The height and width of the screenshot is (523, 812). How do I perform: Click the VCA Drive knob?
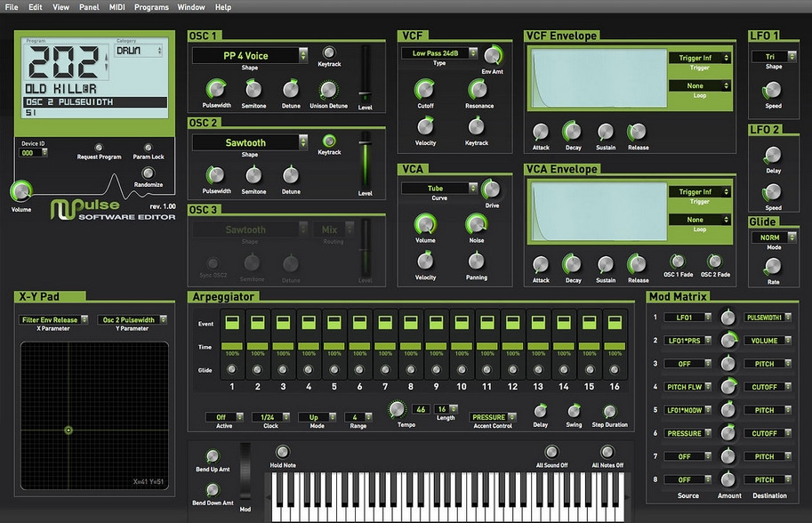coord(491,189)
